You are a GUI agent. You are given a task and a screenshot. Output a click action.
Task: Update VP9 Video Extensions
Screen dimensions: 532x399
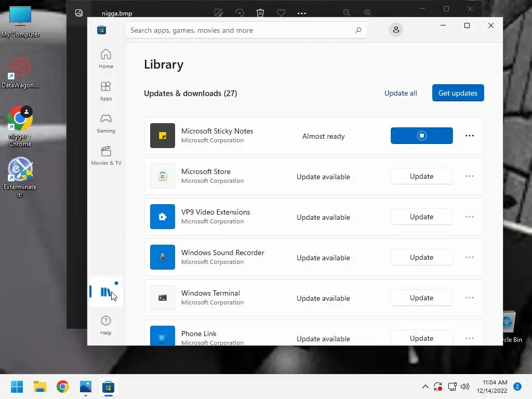[422, 217]
